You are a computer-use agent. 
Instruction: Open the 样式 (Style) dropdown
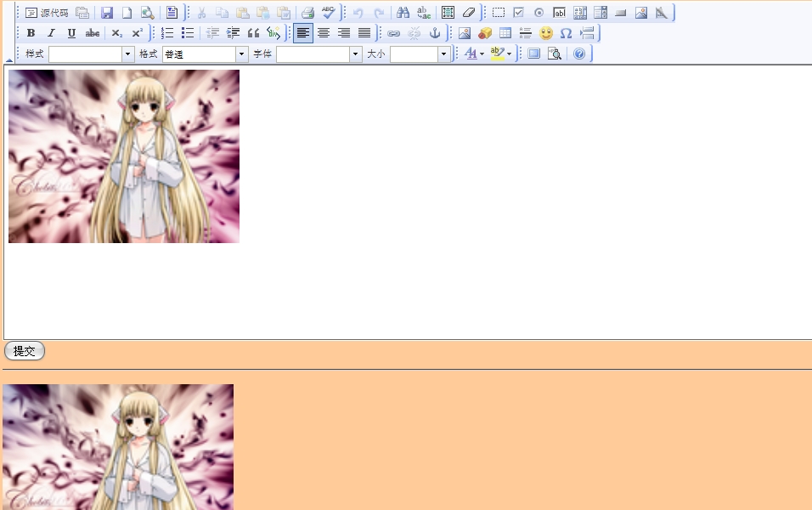(92, 54)
